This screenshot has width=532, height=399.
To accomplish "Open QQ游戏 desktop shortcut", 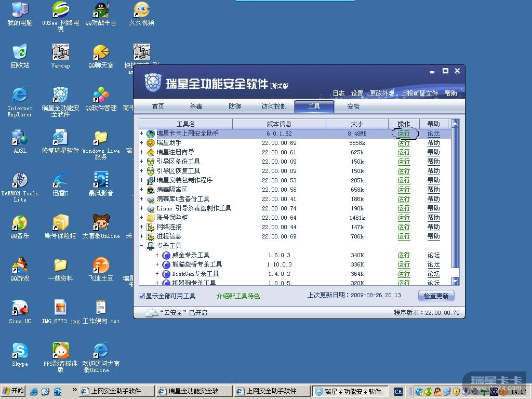I will click(20, 270).
